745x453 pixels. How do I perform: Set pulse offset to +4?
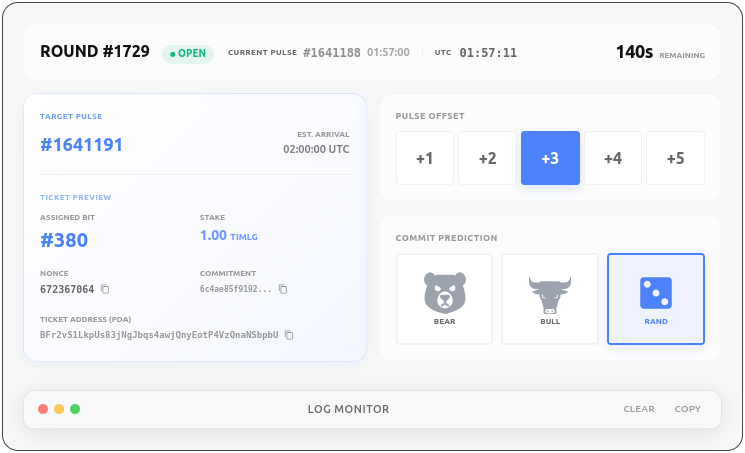point(613,158)
